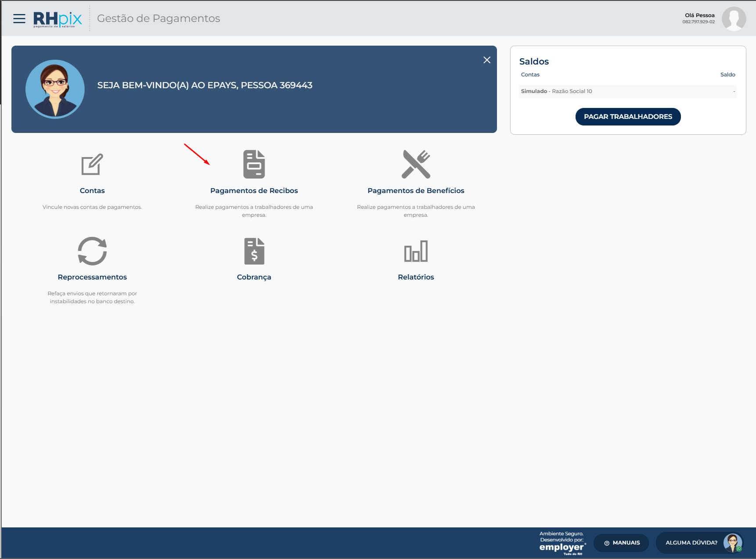The image size is (756, 559).
Task: Click the Pagamentos de Benefícios cutlery icon
Action: [416, 164]
